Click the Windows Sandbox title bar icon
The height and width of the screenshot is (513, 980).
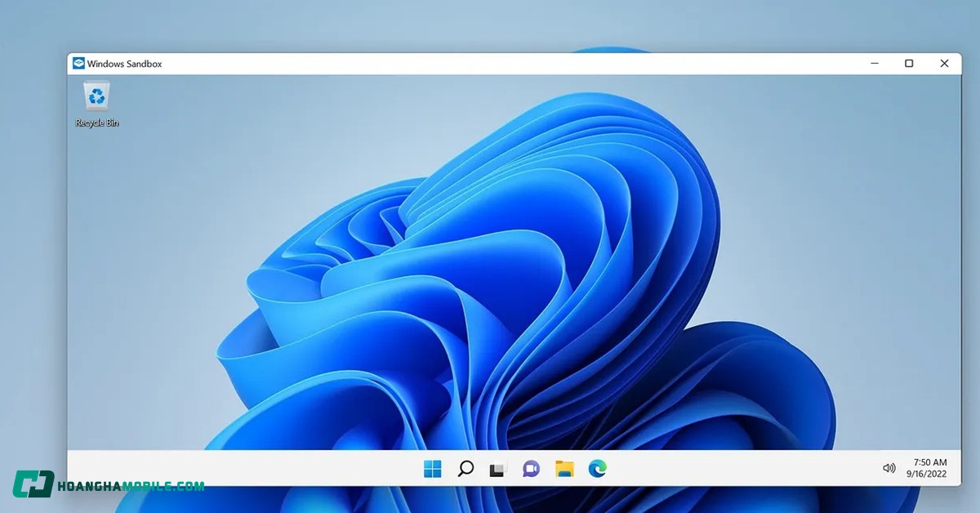(x=78, y=63)
